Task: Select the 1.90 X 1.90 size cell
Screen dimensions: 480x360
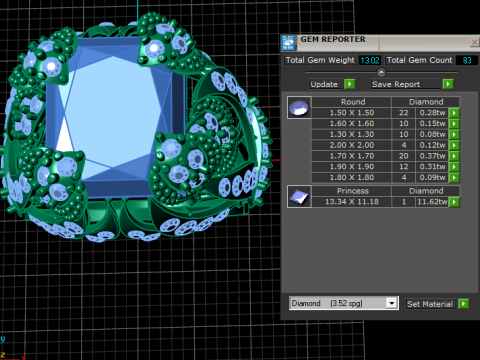Action: pos(351,167)
